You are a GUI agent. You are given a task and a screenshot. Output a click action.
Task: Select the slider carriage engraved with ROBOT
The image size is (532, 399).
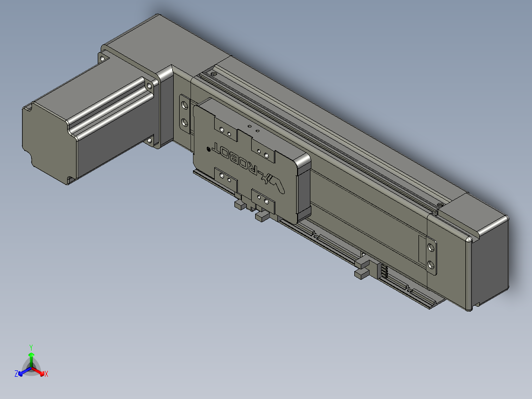point(251,160)
